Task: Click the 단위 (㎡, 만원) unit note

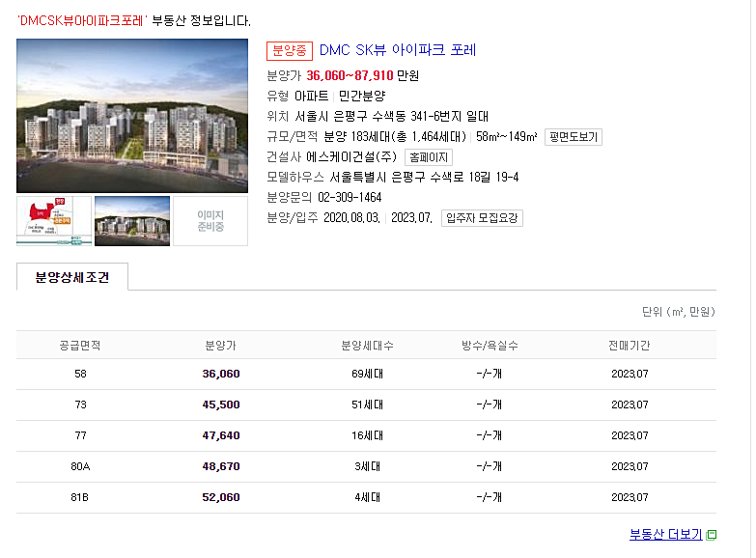Action: click(679, 312)
